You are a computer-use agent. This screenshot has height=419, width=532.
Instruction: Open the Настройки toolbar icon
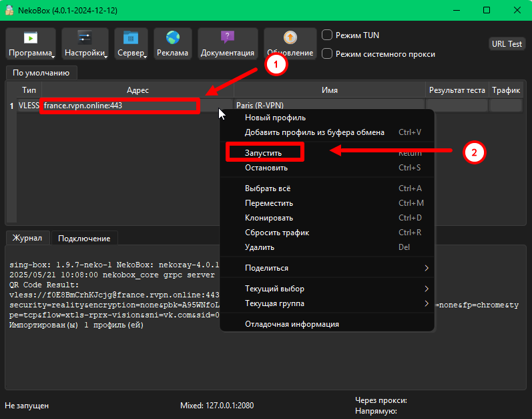tap(85, 39)
